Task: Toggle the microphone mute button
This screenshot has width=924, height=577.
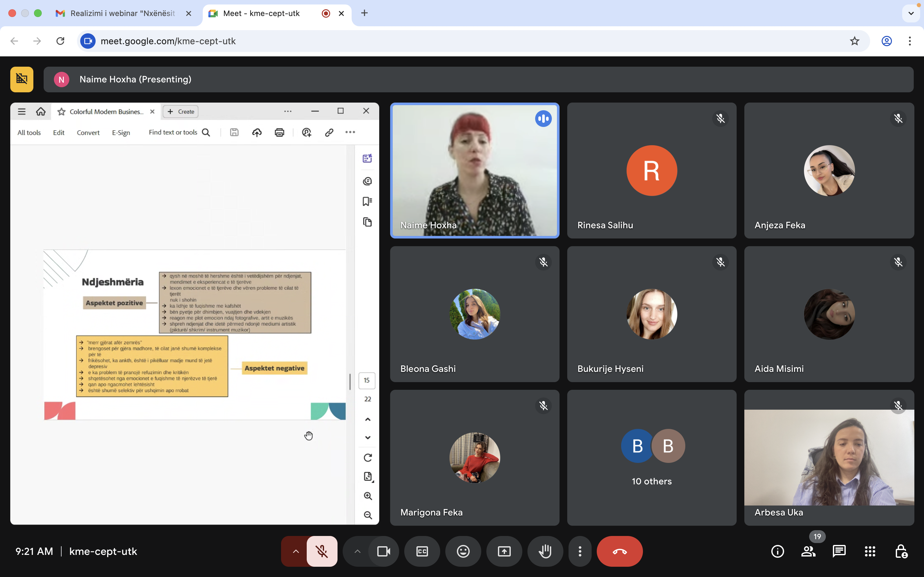Action: 322,551
